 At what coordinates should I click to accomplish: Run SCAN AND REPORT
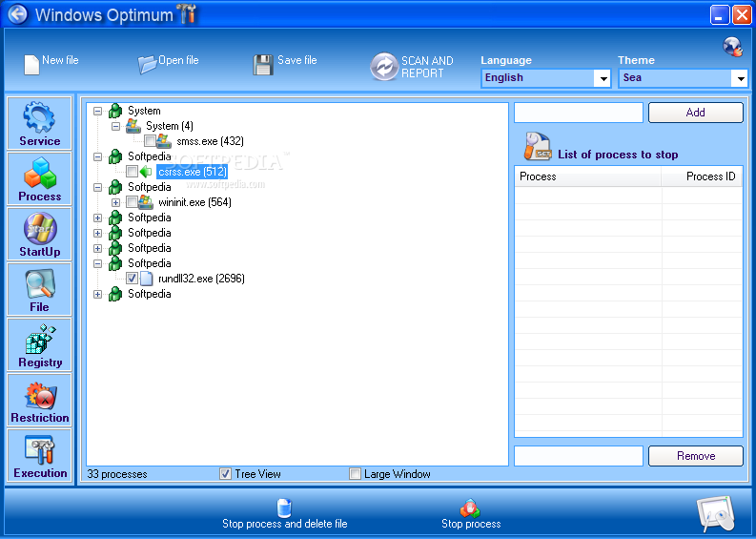[x=412, y=67]
